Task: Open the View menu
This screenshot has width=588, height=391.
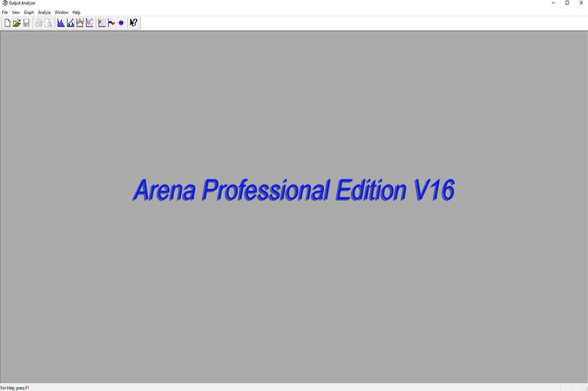Action: click(x=16, y=12)
